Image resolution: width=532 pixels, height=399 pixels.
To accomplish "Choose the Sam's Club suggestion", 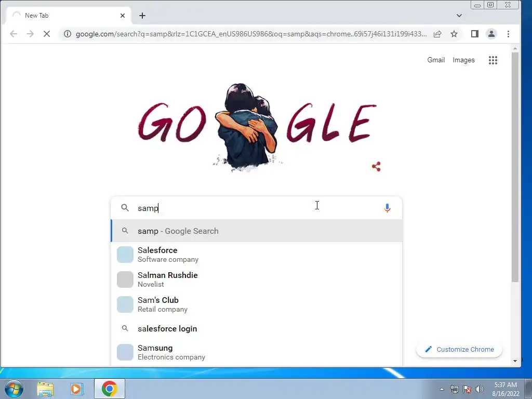I will click(x=257, y=304).
